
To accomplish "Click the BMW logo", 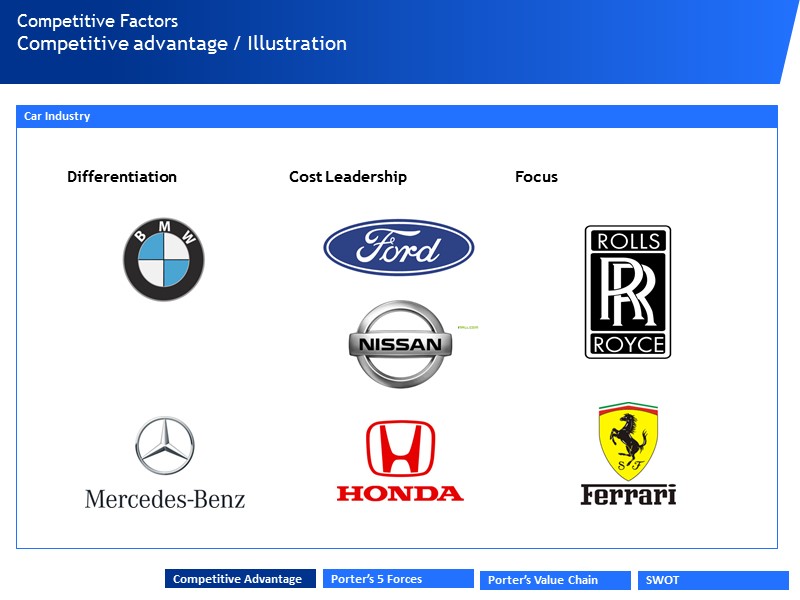I will click(x=164, y=259).
